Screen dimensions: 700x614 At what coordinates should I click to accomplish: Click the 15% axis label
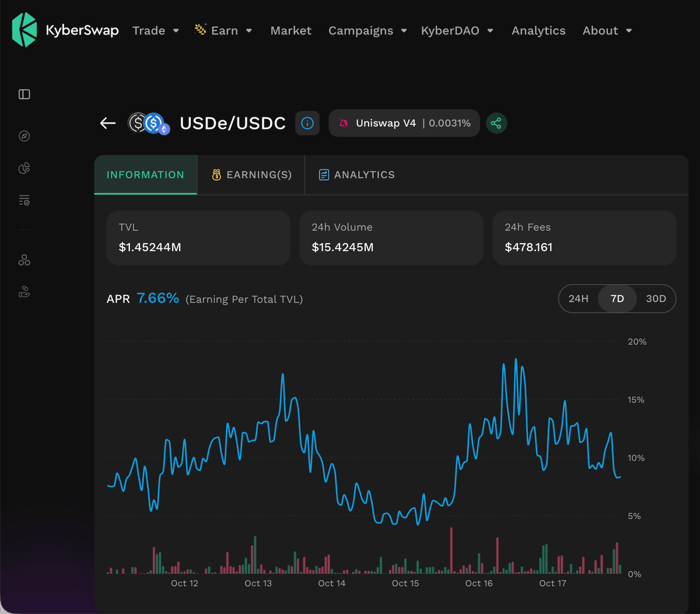[637, 400]
